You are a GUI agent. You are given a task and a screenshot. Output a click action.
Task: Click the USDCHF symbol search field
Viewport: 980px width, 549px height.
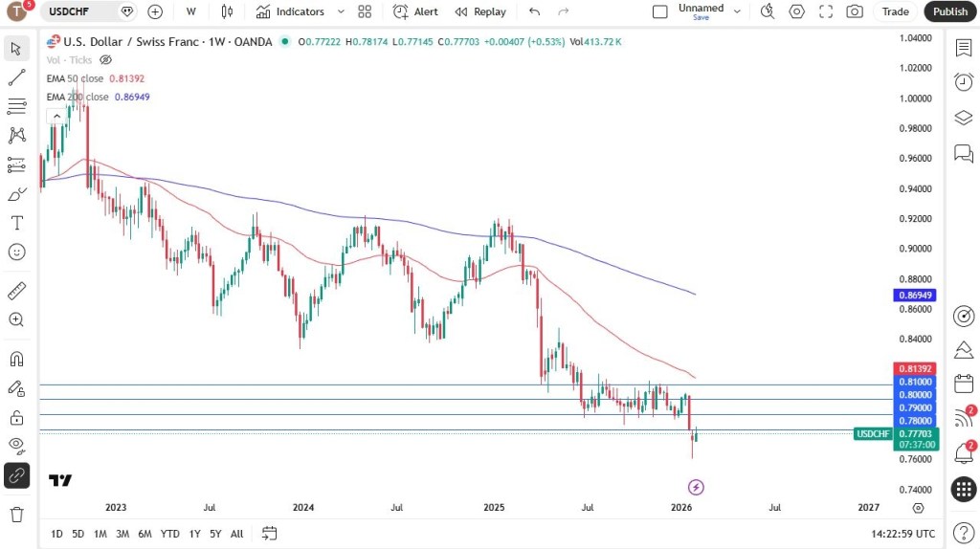coord(80,11)
